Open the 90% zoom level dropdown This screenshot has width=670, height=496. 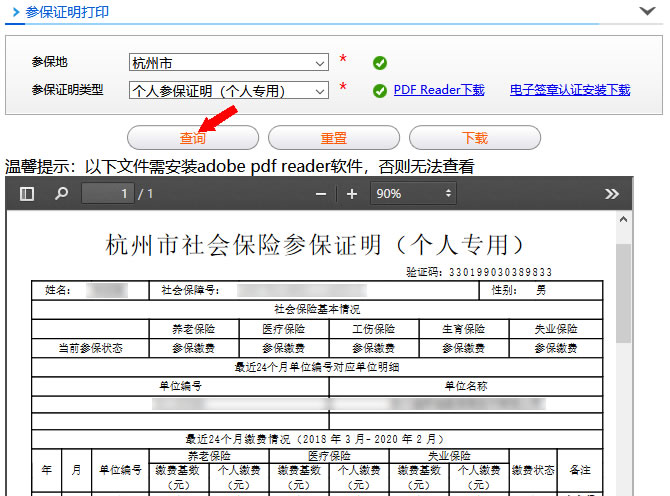pyautogui.click(x=413, y=194)
